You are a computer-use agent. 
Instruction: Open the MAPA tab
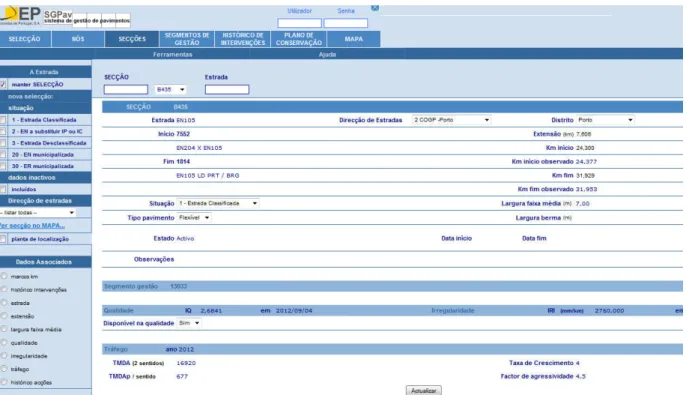coord(354,39)
